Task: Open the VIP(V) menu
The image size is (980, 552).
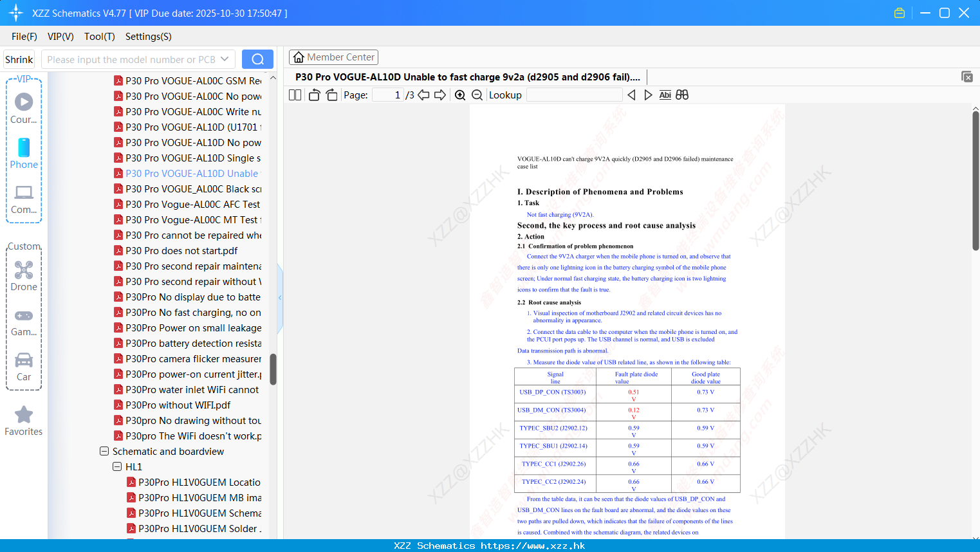Action: pos(60,36)
